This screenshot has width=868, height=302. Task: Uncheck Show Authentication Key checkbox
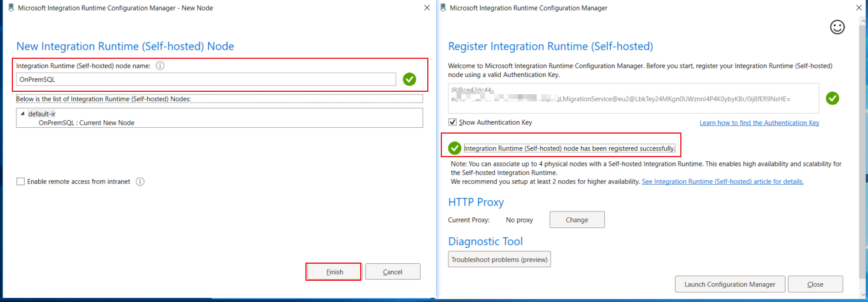tap(453, 122)
